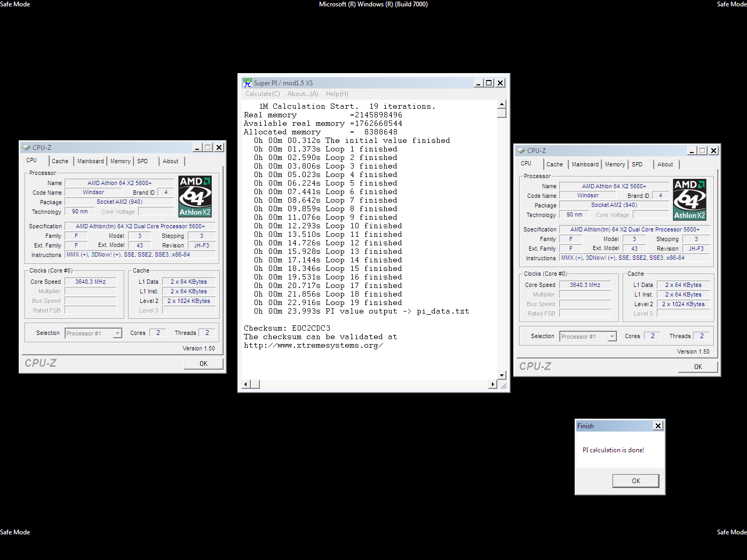The image size is (747, 560).
Task: Click 'Checksum: E0C2CDC3' line in Super PI
Action: pos(287,328)
